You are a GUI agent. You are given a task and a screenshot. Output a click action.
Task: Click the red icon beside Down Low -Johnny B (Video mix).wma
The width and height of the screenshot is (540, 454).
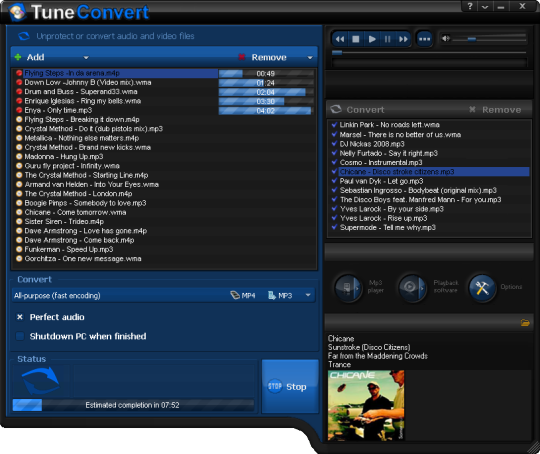click(19, 82)
